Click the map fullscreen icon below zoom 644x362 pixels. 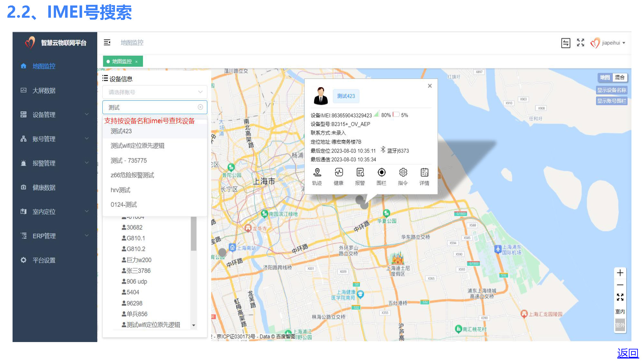(x=620, y=297)
